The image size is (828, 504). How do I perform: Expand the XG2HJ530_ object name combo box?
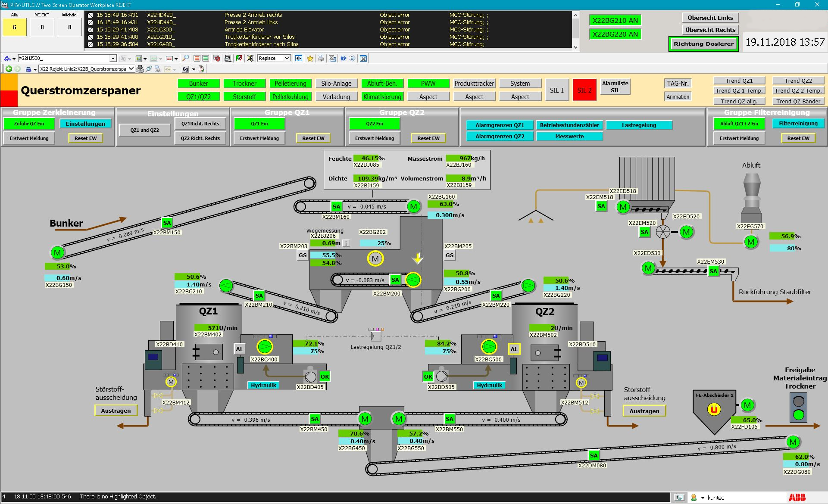coord(113,58)
